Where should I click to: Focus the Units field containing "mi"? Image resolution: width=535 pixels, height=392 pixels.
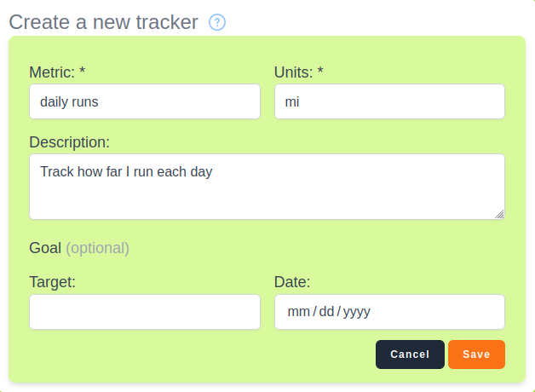pos(389,101)
